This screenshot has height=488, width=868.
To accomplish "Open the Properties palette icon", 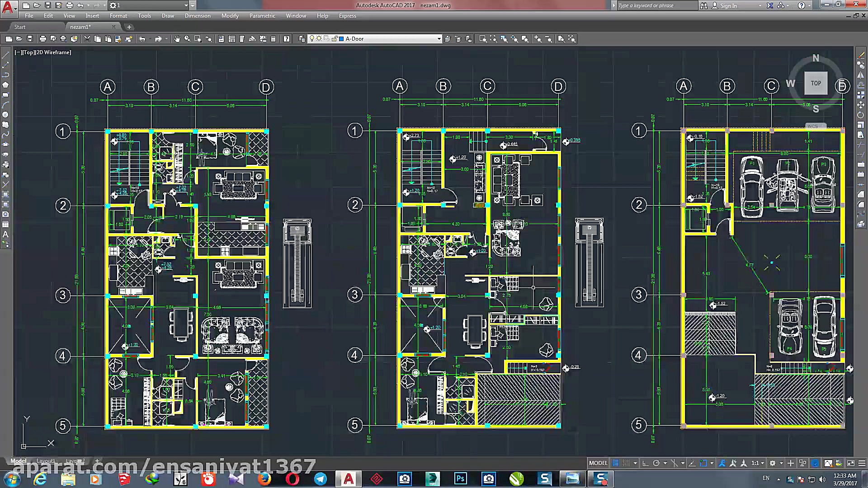I will point(221,39).
